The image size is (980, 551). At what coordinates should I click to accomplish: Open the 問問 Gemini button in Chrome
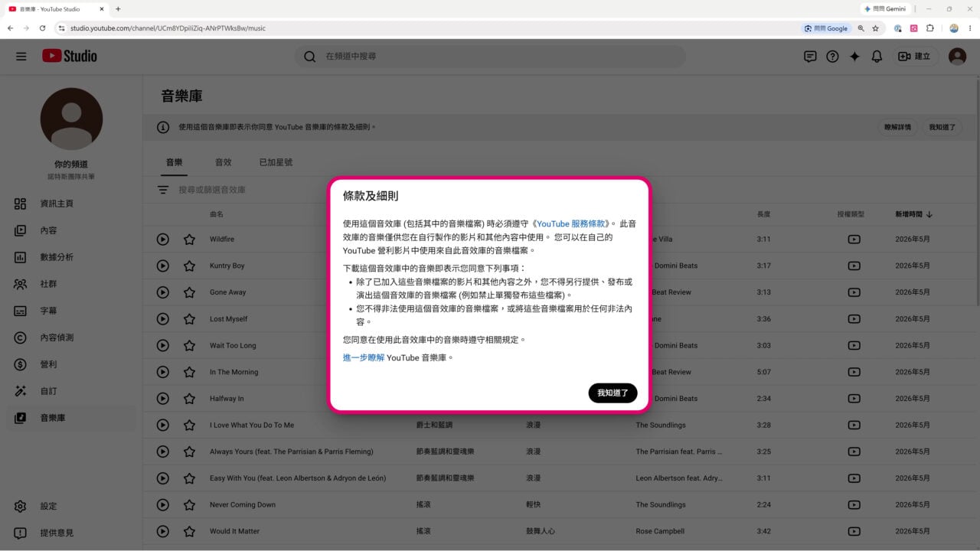coord(886,8)
